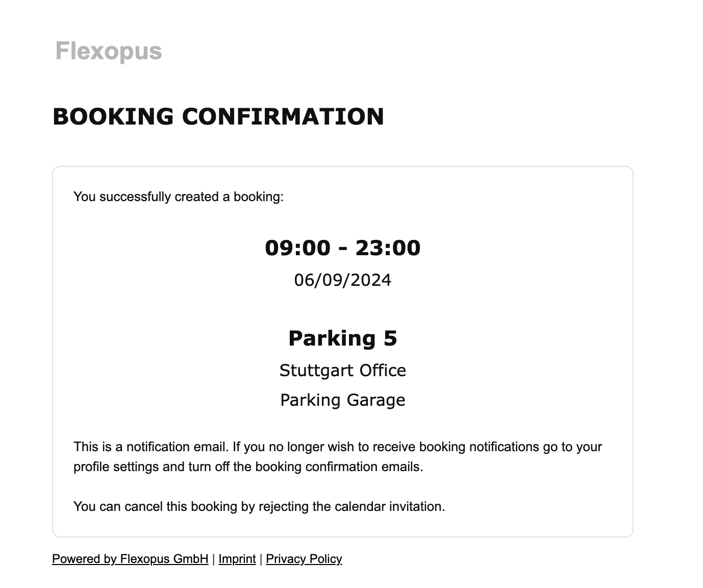Click the Parking Garage text
The width and height of the screenshot is (703, 588).
click(x=343, y=400)
